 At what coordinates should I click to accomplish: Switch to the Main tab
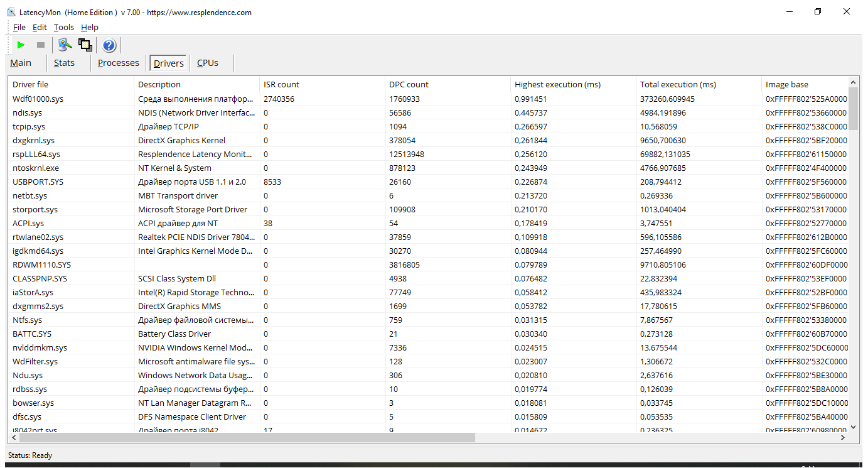[x=21, y=63]
